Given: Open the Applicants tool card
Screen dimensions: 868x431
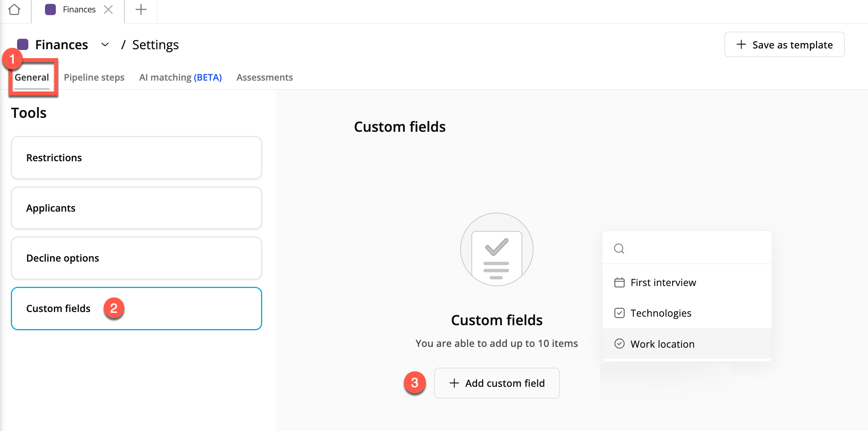Looking at the screenshot, I should coord(137,208).
